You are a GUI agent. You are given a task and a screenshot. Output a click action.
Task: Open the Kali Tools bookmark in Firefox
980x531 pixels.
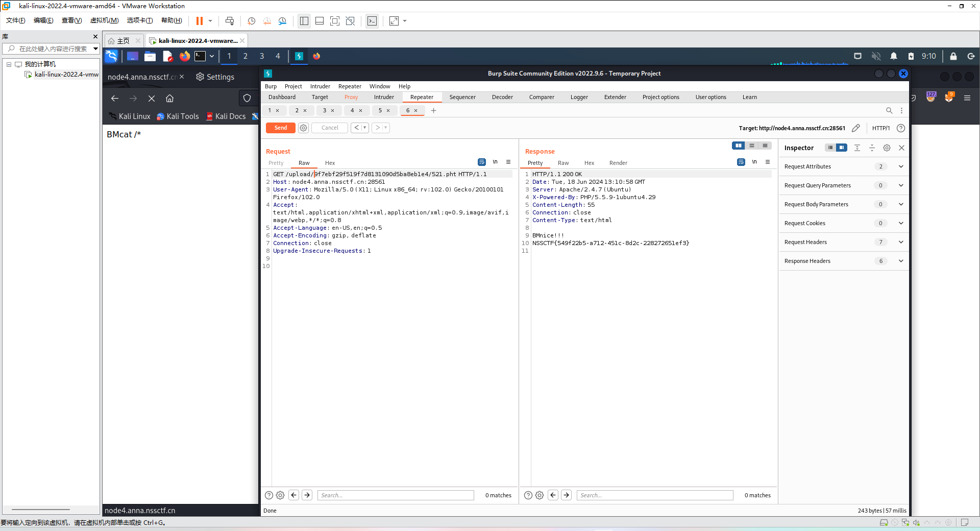tap(178, 116)
